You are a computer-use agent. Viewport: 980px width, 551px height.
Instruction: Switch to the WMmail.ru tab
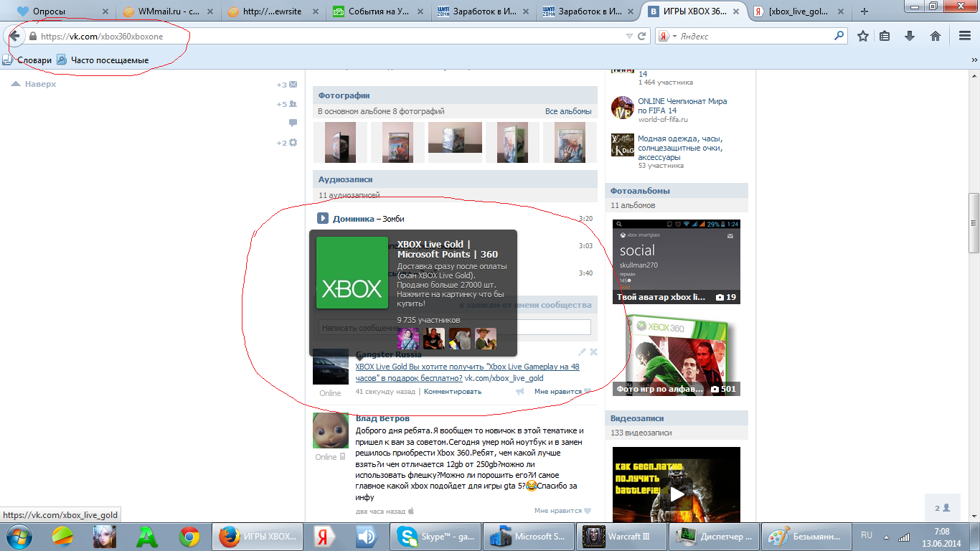[x=167, y=11]
